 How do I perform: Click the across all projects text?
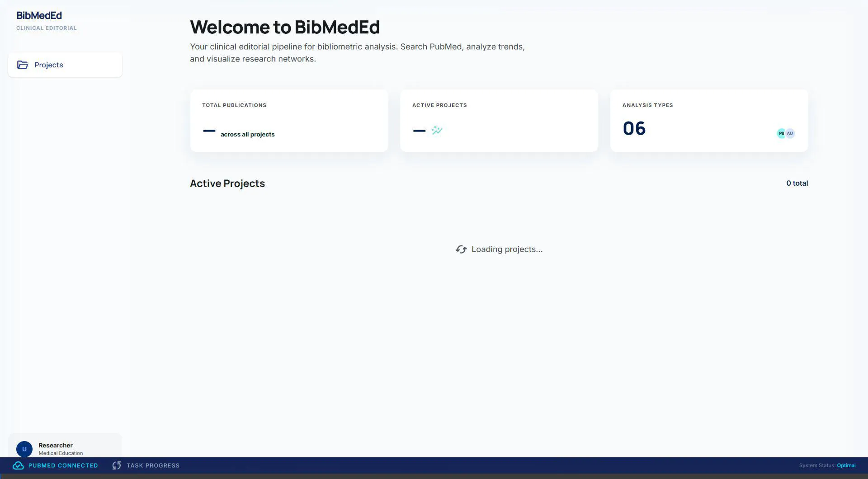247,134
